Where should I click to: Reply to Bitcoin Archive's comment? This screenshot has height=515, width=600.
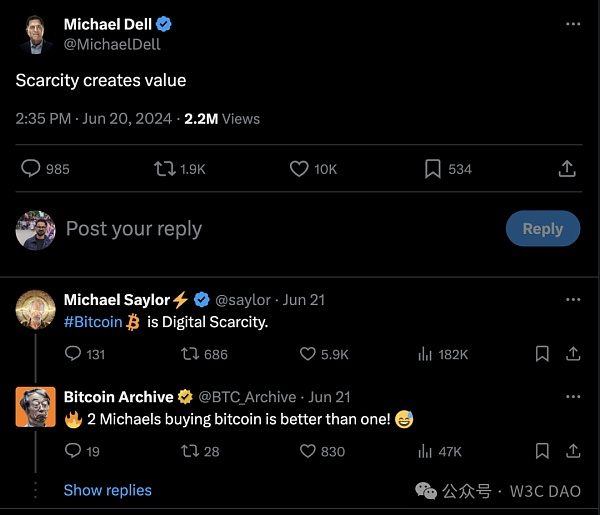click(x=73, y=451)
